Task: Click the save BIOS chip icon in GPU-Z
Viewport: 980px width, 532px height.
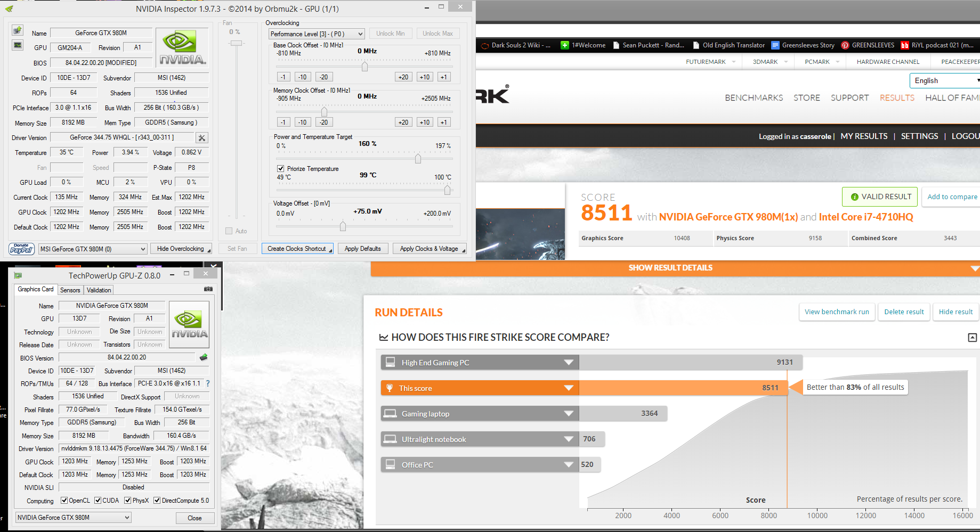Action: 203,357
